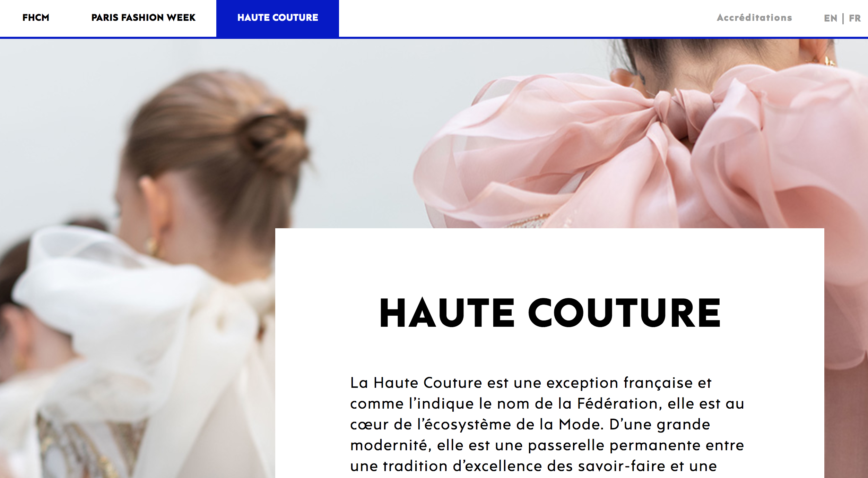Click the large HAUTE COUTURE heading

pos(550,313)
